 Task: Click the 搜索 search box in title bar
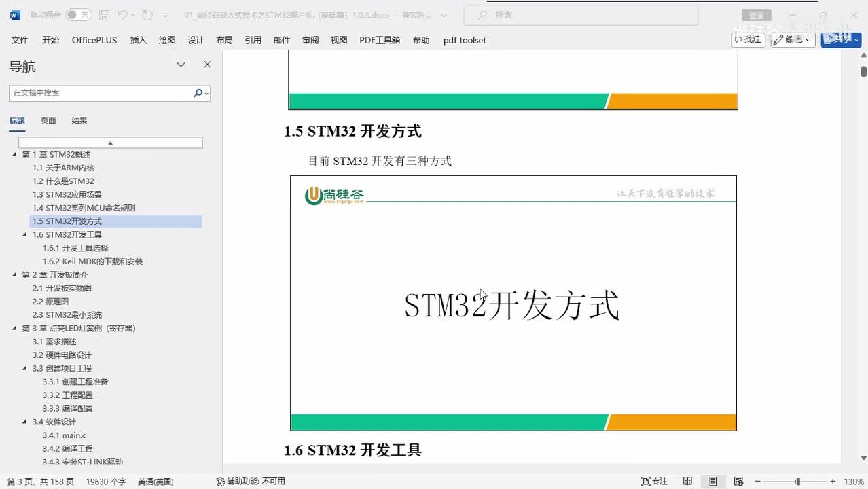(x=581, y=15)
